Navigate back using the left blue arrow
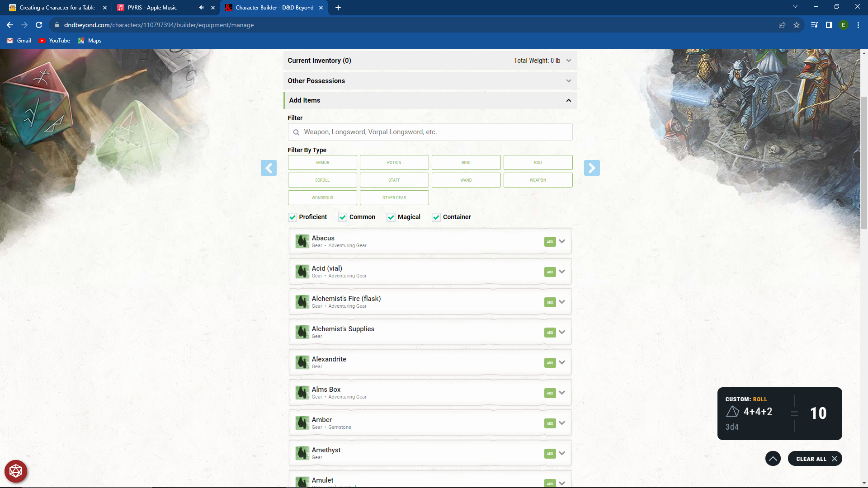Image resolution: width=868 pixels, height=488 pixels. click(269, 168)
